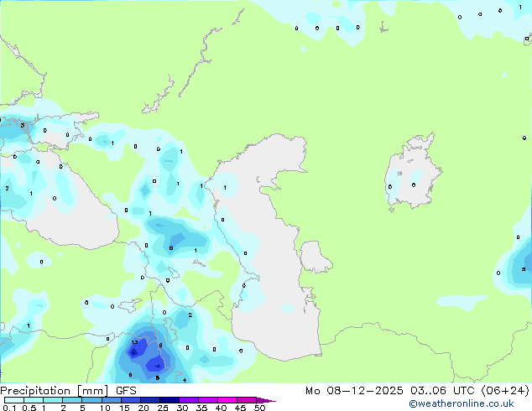The height and width of the screenshot is (411, 532).
Task: Click the '13' precipitation value on the map
Action: (135, 342)
